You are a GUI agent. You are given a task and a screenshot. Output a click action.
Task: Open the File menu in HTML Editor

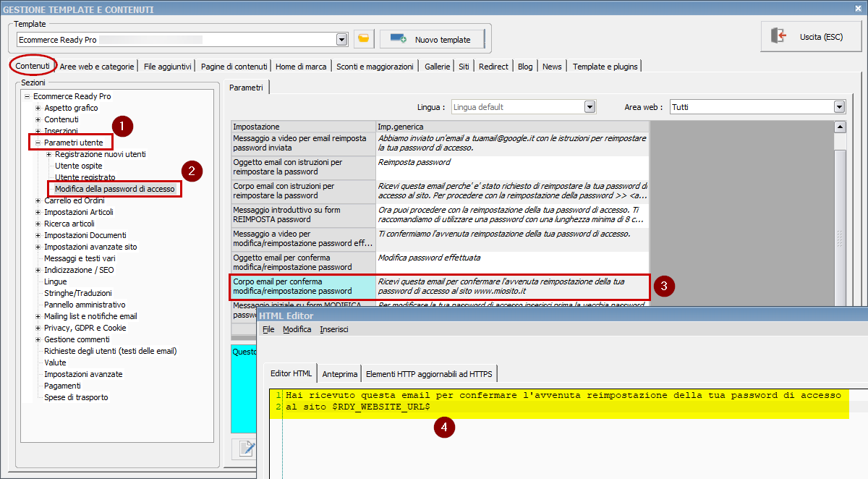[268, 329]
